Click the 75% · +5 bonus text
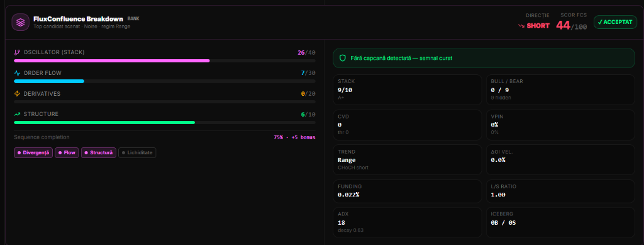 coord(294,137)
